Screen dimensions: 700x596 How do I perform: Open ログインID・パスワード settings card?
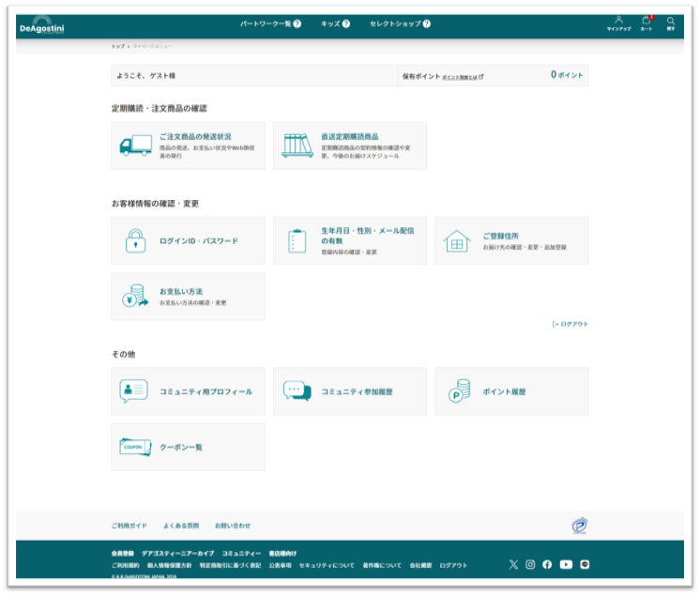point(188,241)
